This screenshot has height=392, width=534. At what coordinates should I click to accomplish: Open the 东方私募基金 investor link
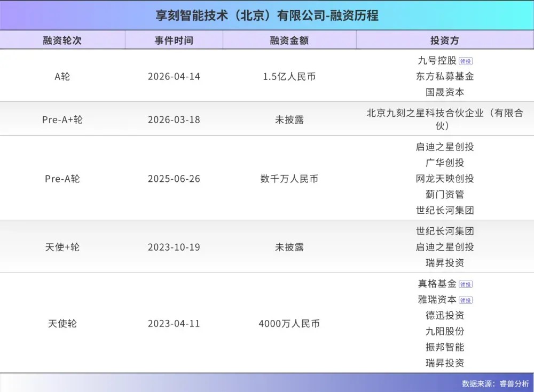pyautogui.click(x=444, y=76)
